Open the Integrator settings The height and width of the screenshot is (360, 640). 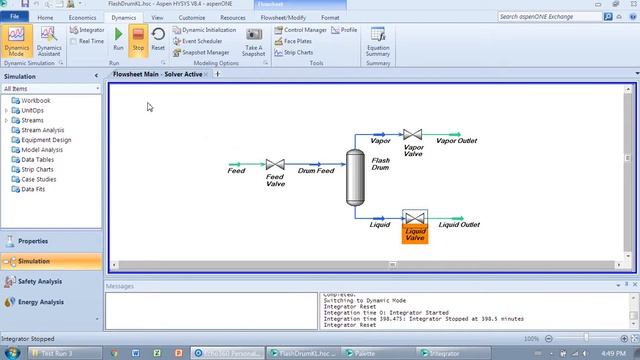[87, 30]
